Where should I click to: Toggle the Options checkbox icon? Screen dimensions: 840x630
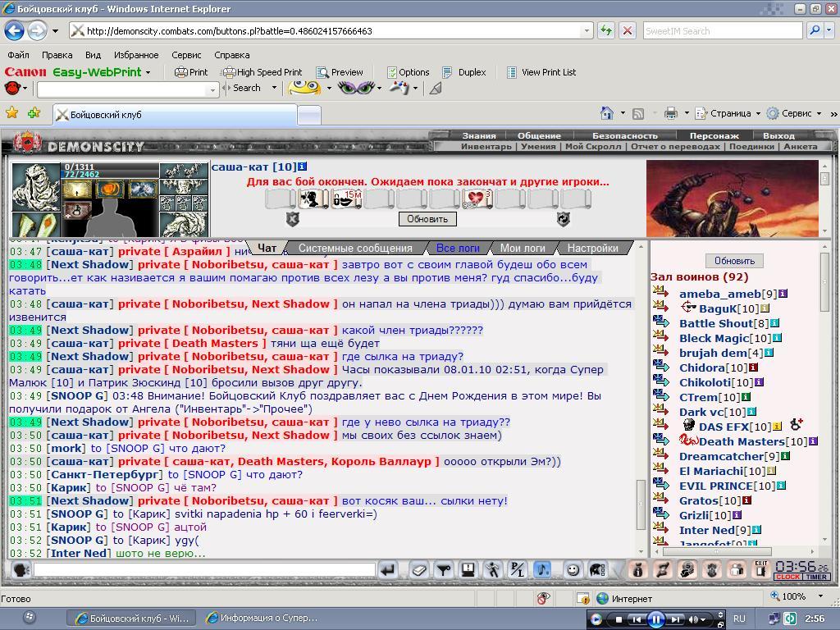[x=392, y=72]
